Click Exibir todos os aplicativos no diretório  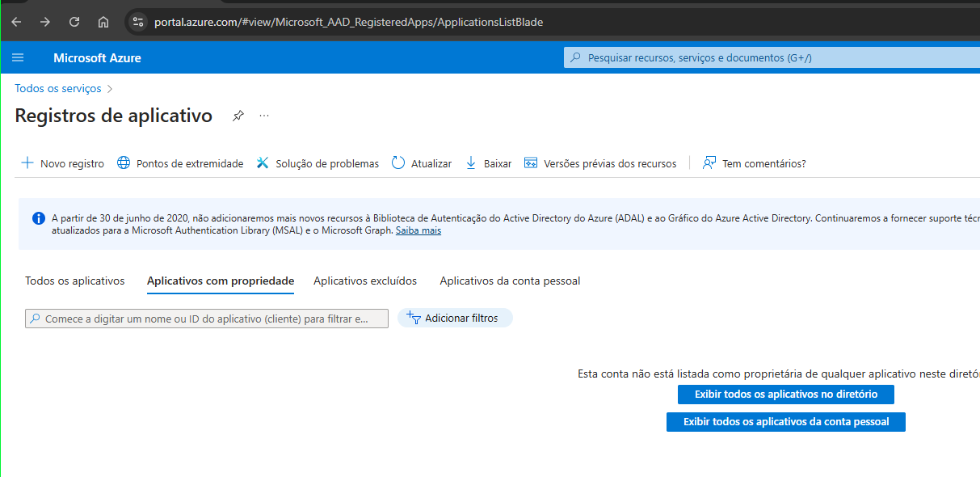[x=786, y=395]
